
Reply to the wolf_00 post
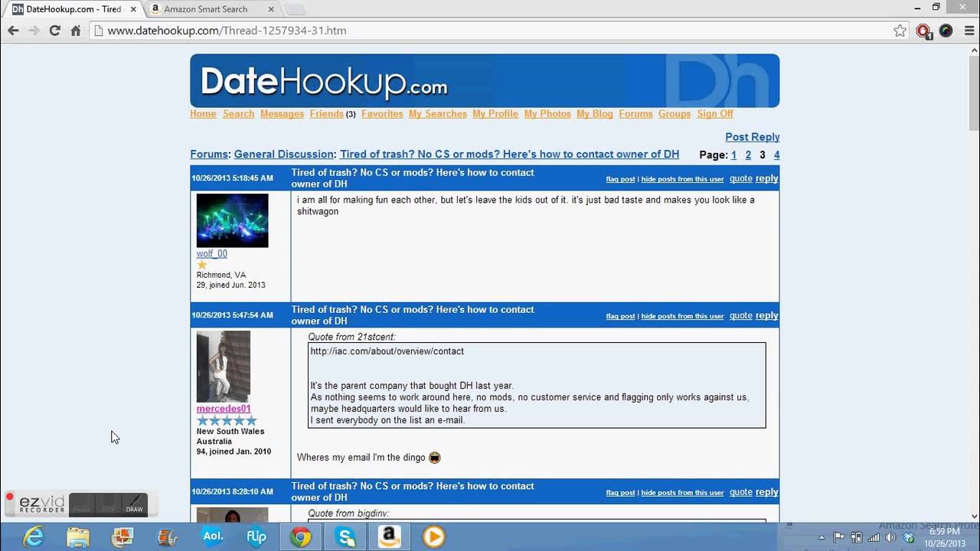click(x=766, y=178)
